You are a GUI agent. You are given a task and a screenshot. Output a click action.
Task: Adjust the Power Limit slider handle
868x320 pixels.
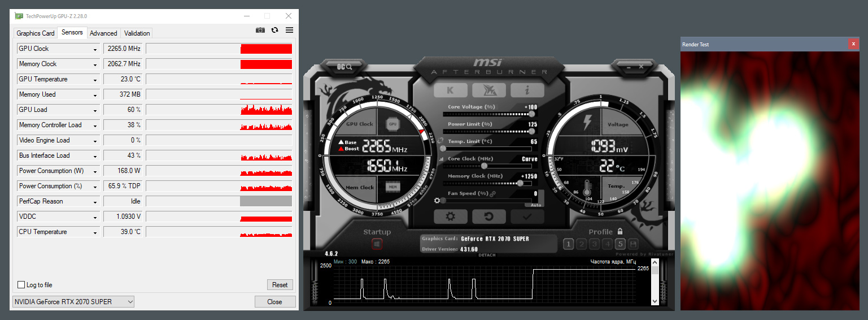[x=531, y=131]
